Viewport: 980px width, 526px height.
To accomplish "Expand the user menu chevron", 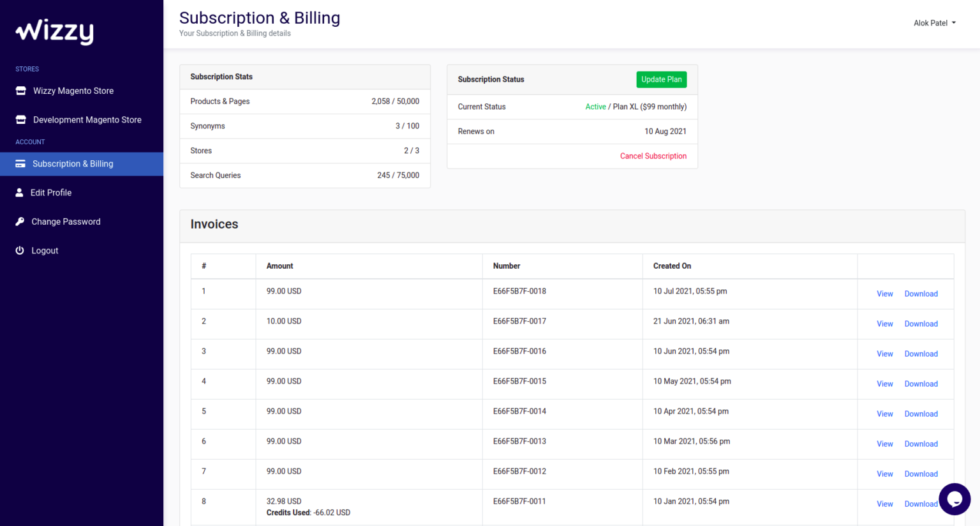I will [954, 23].
